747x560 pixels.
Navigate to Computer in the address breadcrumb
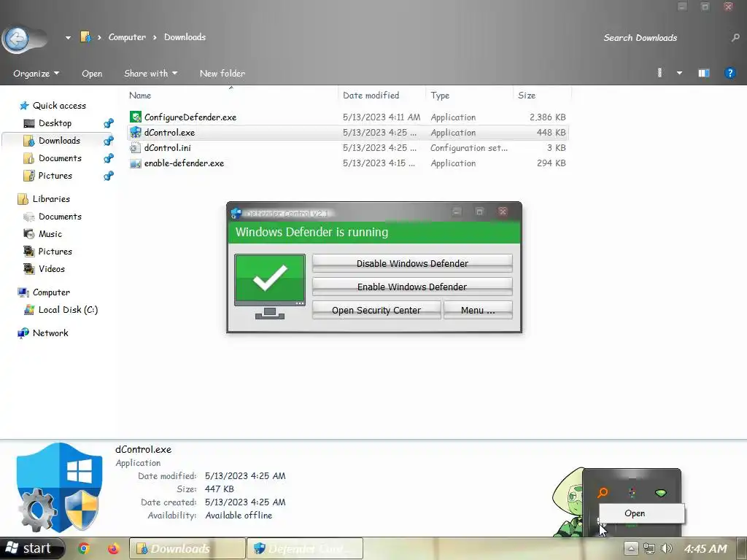[x=127, y=37]
